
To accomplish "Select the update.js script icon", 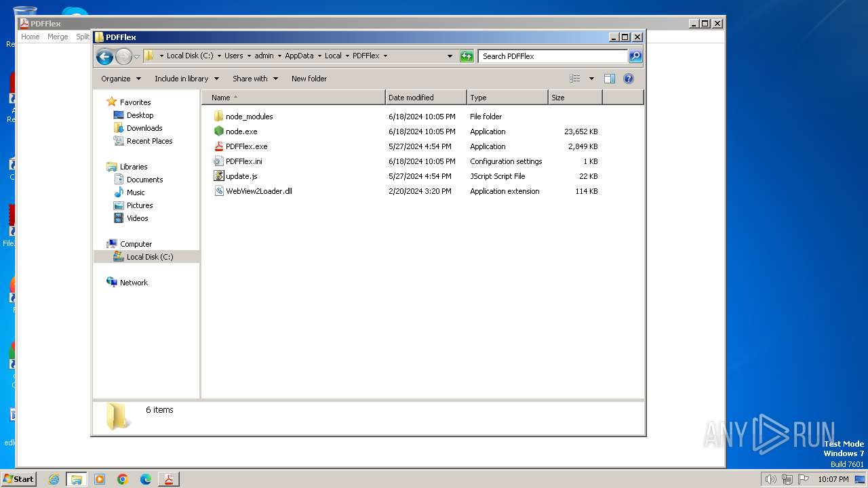I will (218, 176).
